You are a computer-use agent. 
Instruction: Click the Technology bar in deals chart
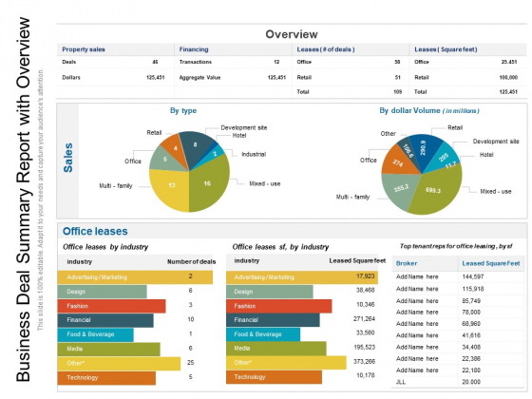tap(106, 378)
